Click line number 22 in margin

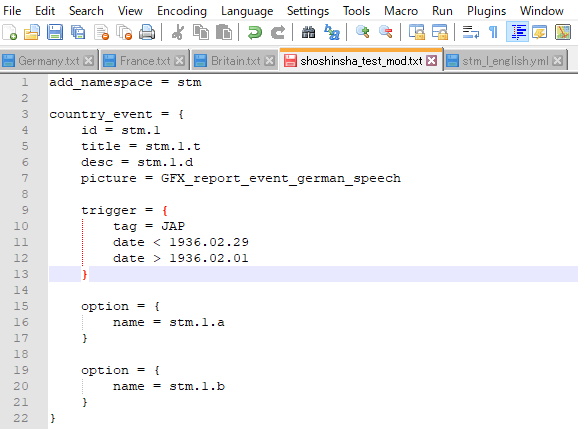21,418
